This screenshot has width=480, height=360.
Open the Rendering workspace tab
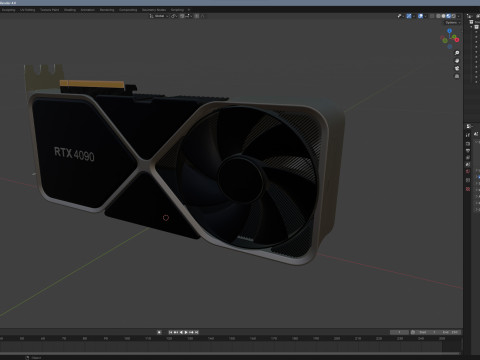(107, 10)
